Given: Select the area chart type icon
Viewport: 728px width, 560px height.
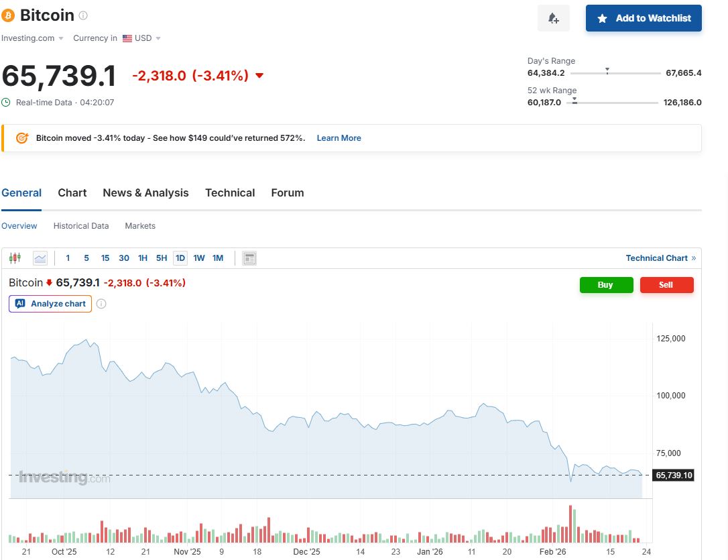Looking at the screenshot, I should click(x=40, y=258).
